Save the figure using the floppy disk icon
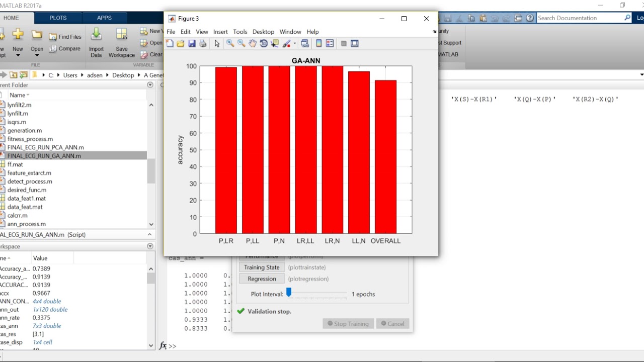 (192, 44)
